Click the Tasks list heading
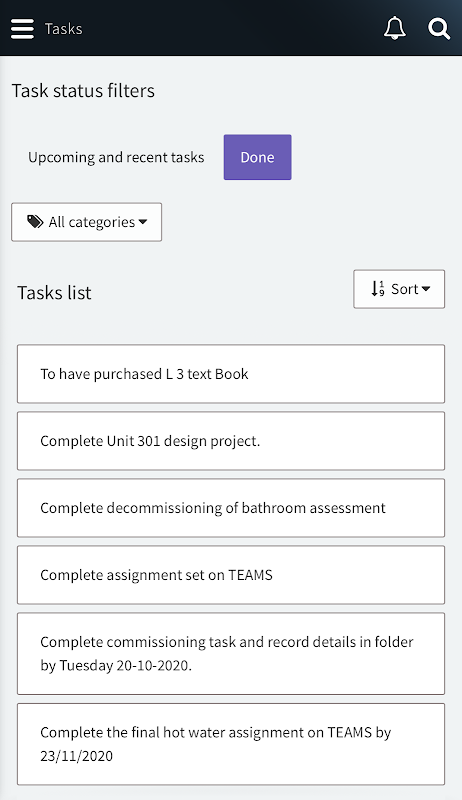Screen dimensions: 462x800 [x=55, y=293]
